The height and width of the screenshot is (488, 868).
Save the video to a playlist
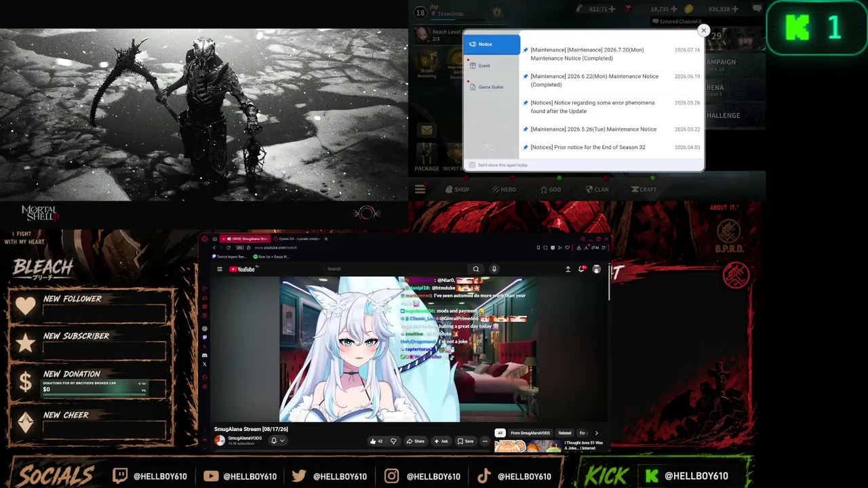(465, 441)
